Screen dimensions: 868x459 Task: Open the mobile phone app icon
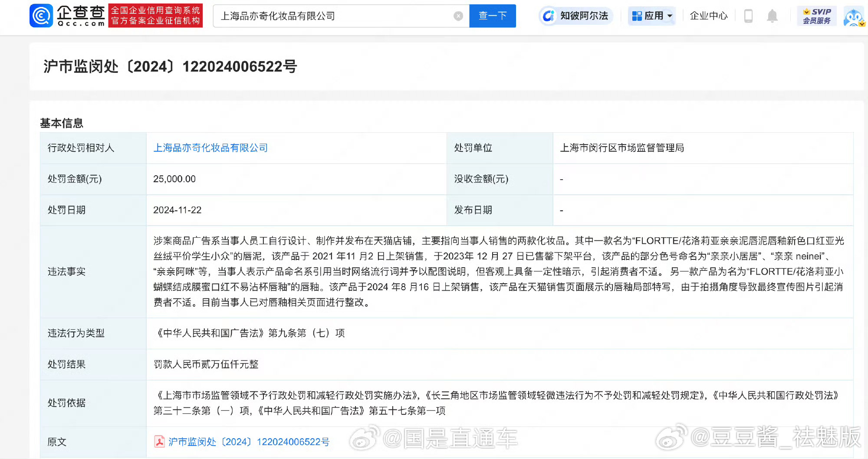click(x=748, y=16)
